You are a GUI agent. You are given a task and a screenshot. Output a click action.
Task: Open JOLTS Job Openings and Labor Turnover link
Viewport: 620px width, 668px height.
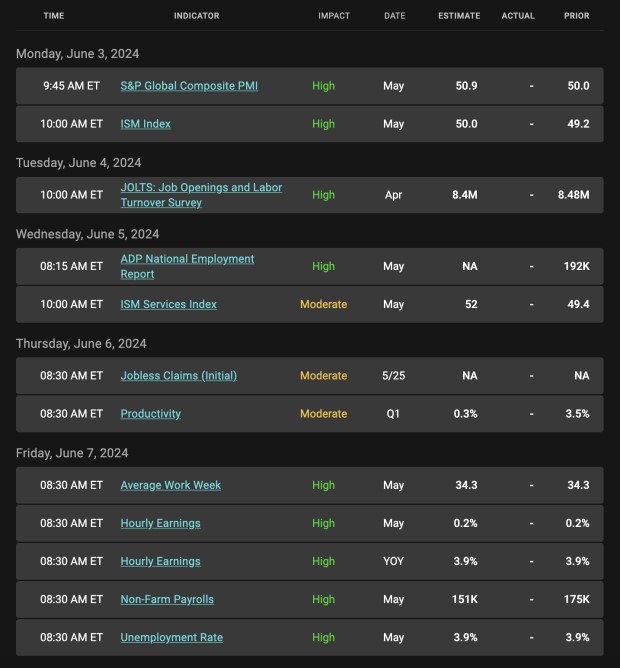coord(201,195)
